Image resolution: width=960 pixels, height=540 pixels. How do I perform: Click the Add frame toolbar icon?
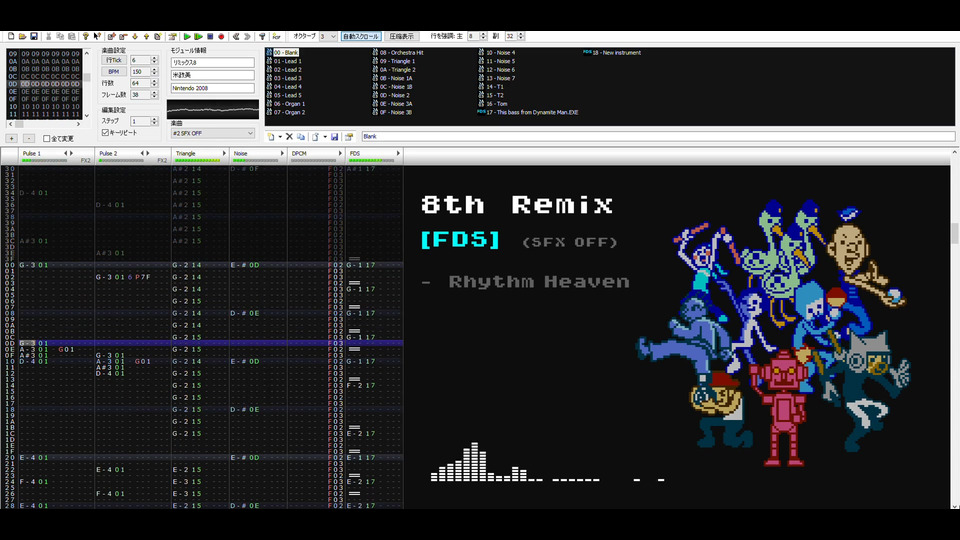[112, 37]
